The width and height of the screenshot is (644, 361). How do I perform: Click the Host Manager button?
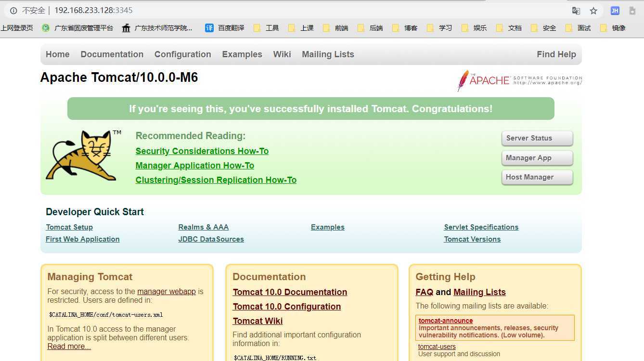coord(537,177)
